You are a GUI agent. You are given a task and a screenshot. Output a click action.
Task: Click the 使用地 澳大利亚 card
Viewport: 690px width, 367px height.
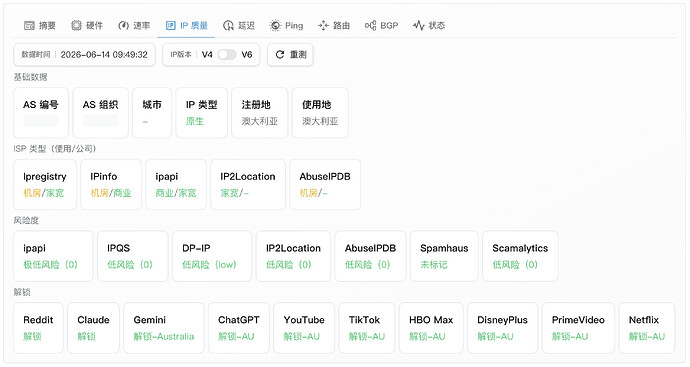pos(320,113)
